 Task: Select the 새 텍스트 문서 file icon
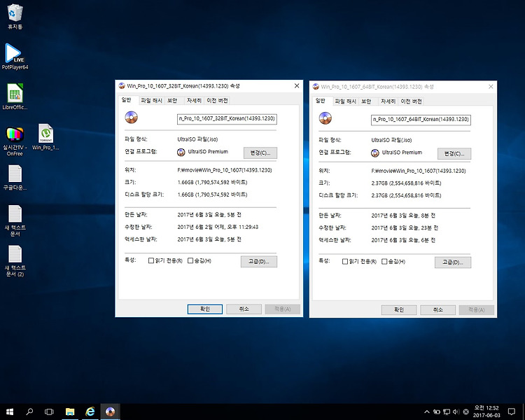click(x=15, y=220)
